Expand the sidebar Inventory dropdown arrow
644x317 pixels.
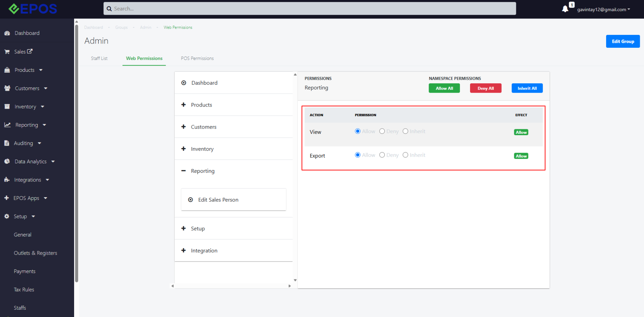(42, 107)
